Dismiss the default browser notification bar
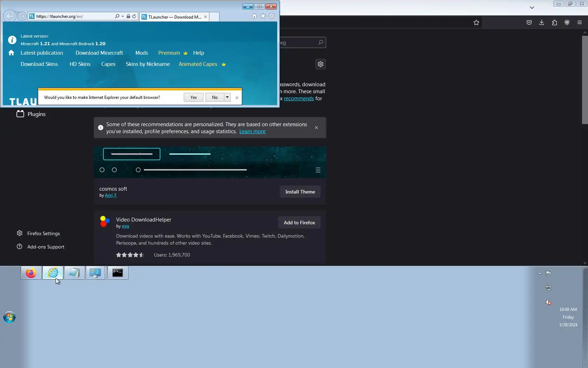The image size is (588, 368). click(x=237, y=98)
